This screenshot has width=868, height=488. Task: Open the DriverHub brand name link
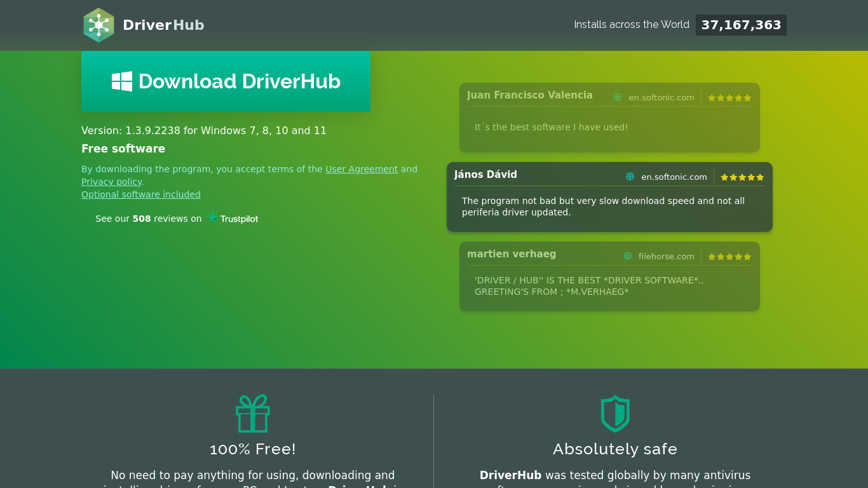tap(163, 25)
